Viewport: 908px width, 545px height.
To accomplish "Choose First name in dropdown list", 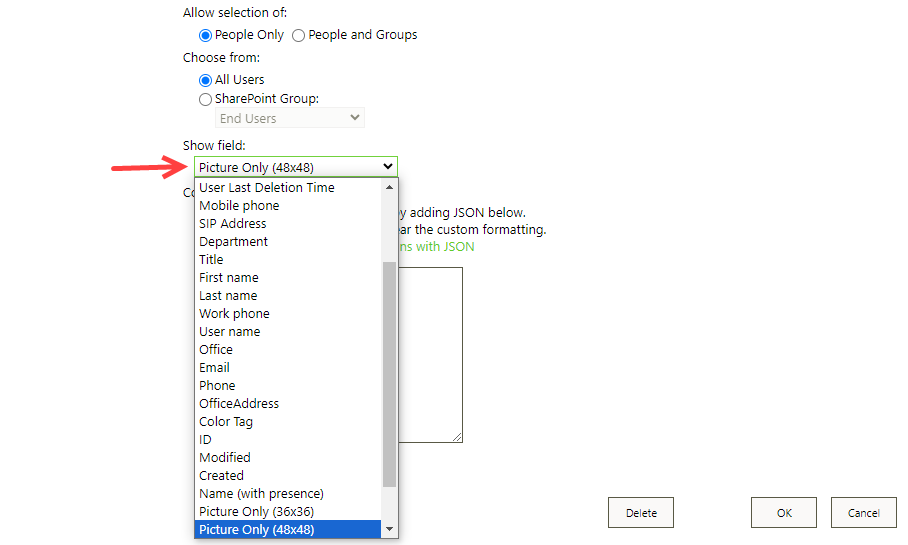I will click(x=288, y=277).
